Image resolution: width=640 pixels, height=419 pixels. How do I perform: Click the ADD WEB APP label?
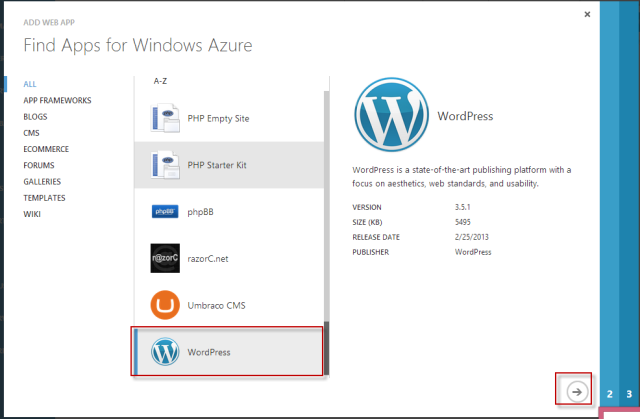(49, 22)
